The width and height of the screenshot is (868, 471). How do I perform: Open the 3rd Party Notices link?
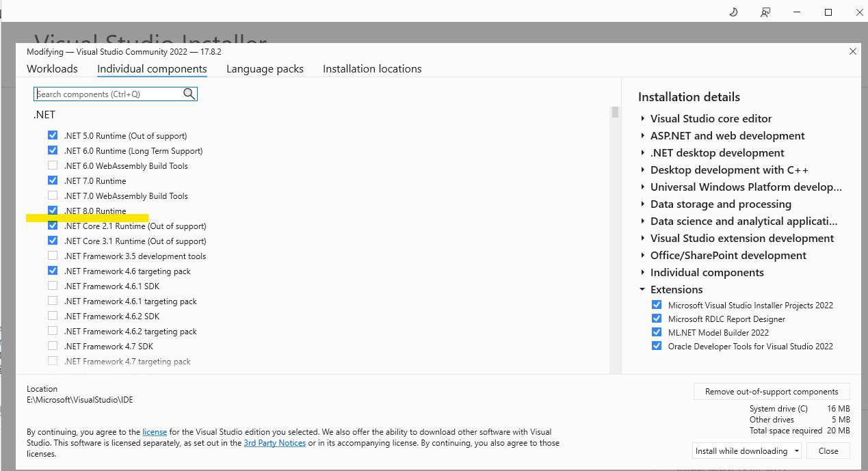[x=275, y=443]
